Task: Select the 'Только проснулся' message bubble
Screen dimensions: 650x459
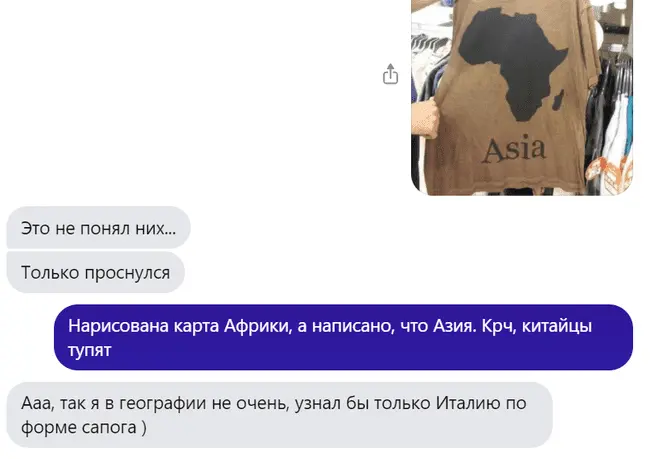Action: [x=96, y=272]
